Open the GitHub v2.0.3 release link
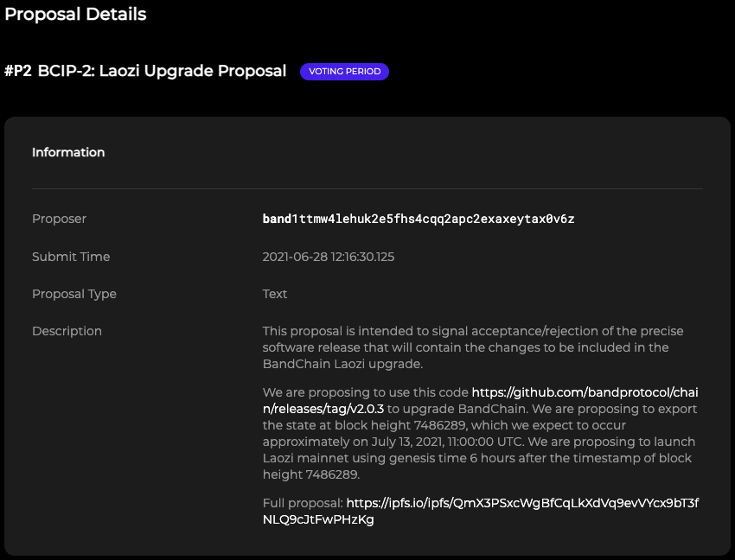 click(x=584, y=392)
